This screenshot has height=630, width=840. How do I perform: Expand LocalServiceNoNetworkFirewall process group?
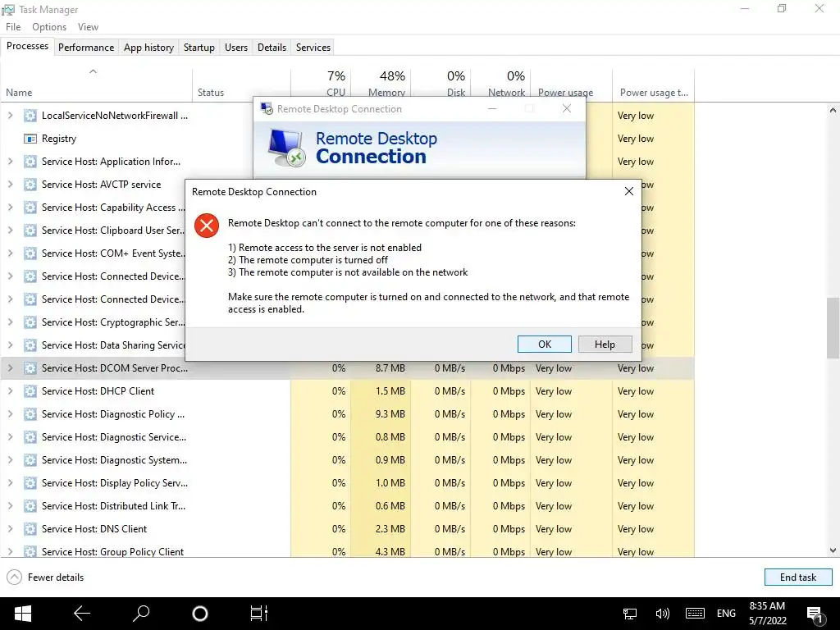10,115
